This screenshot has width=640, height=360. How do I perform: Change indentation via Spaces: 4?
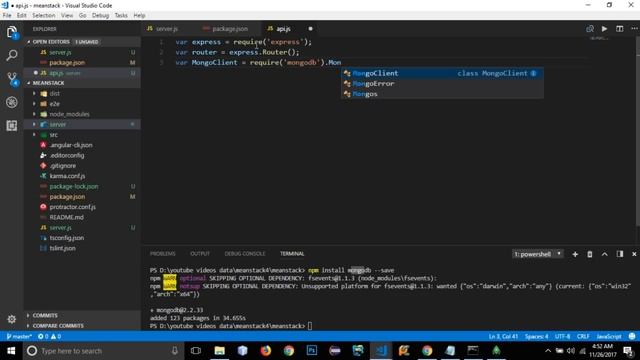537,336
